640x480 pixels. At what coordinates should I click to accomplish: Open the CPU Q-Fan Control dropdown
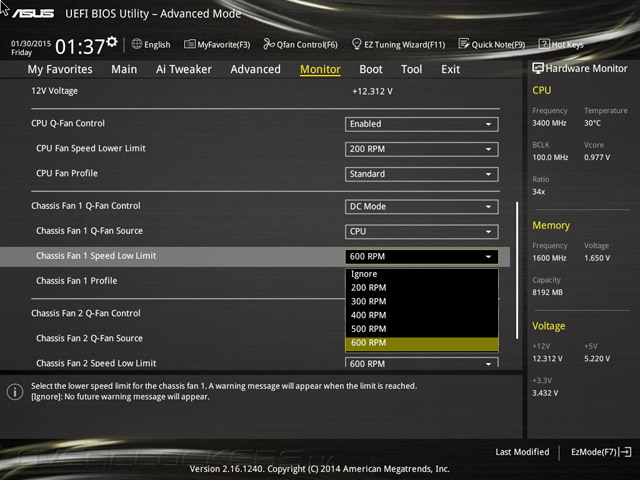422,124
